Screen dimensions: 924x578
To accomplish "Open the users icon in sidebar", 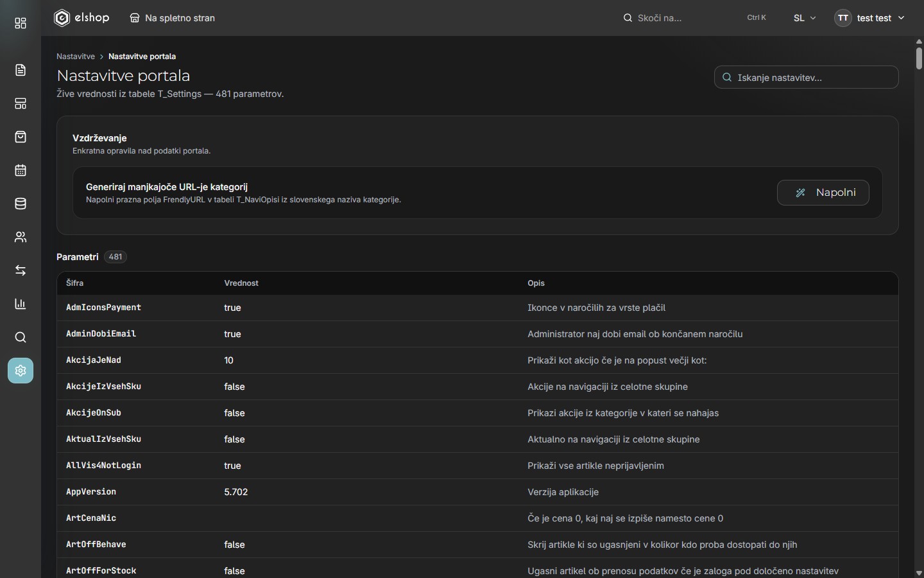I will pyautogui.click(x=21, y=237).
